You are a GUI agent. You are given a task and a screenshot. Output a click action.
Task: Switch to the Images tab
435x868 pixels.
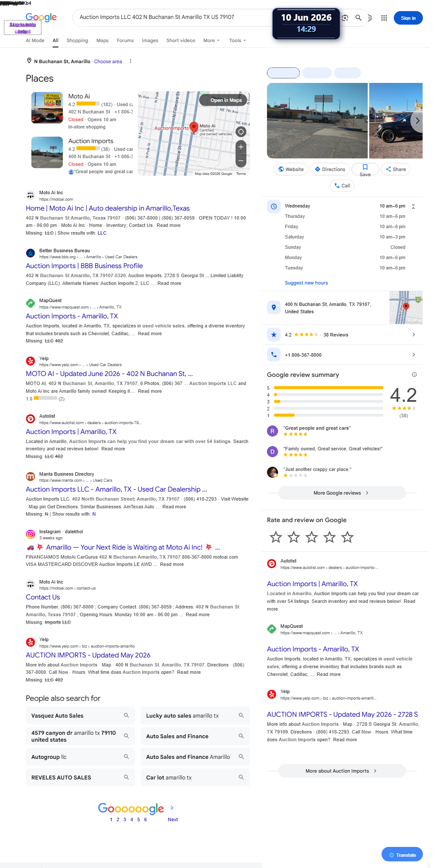[x=150, y=40]
